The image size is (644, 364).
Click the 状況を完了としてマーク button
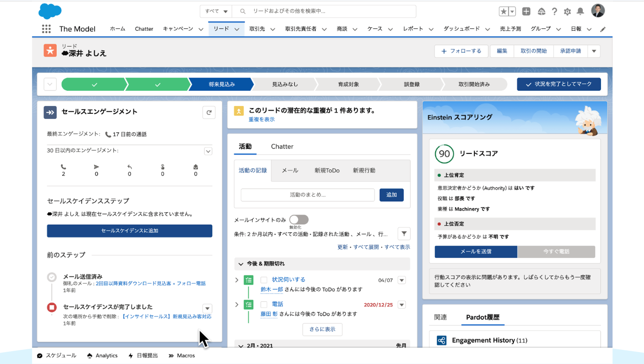pyautogui.click(x=559, y=84)
